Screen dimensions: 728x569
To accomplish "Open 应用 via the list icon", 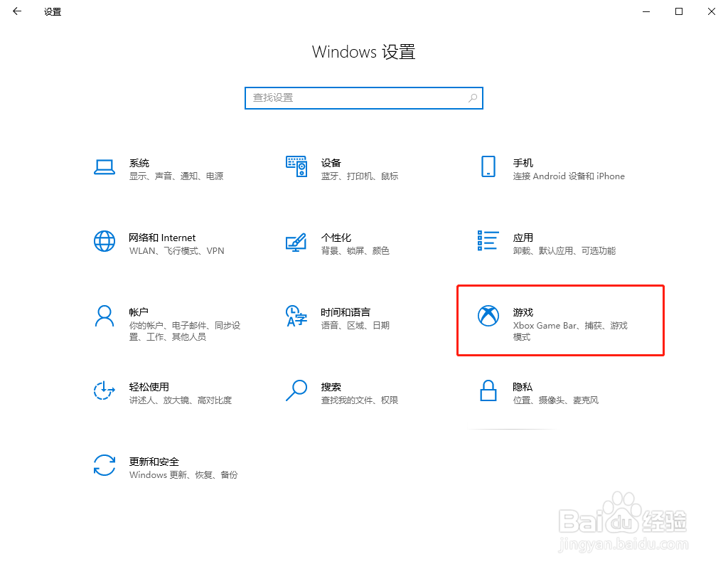I will point(488,241).
